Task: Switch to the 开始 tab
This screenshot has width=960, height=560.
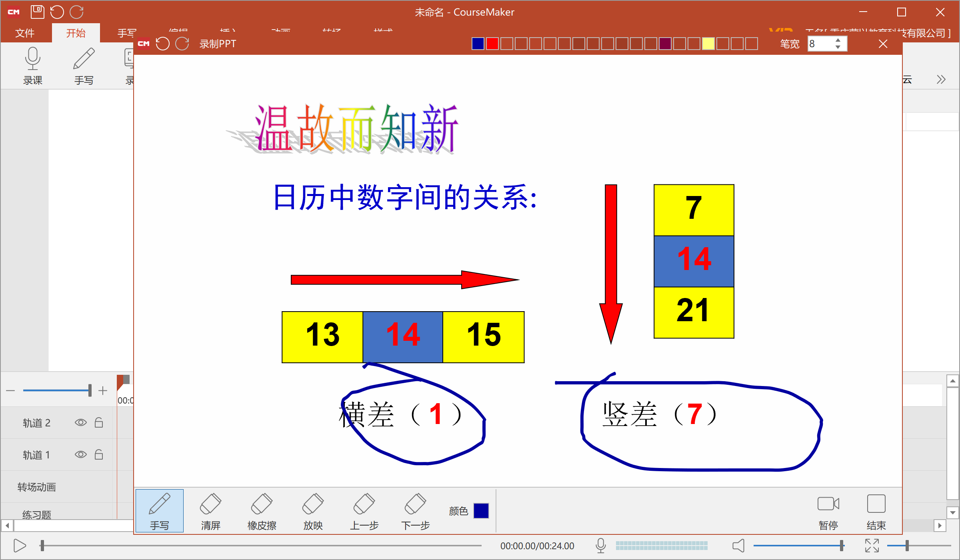Action: [76, 33]
